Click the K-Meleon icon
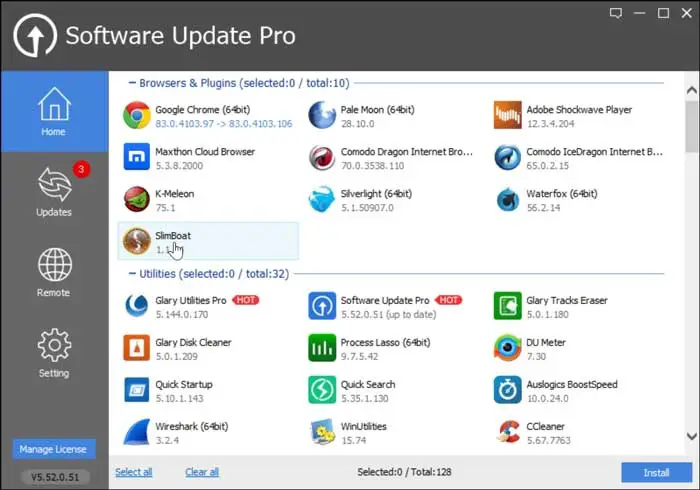 pyautogui.click(x=137, y=199)
